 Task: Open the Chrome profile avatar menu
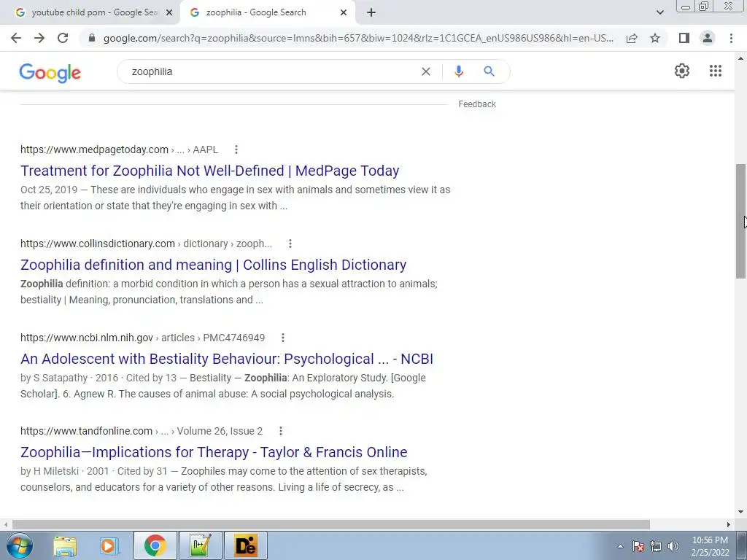click(708, 38)
